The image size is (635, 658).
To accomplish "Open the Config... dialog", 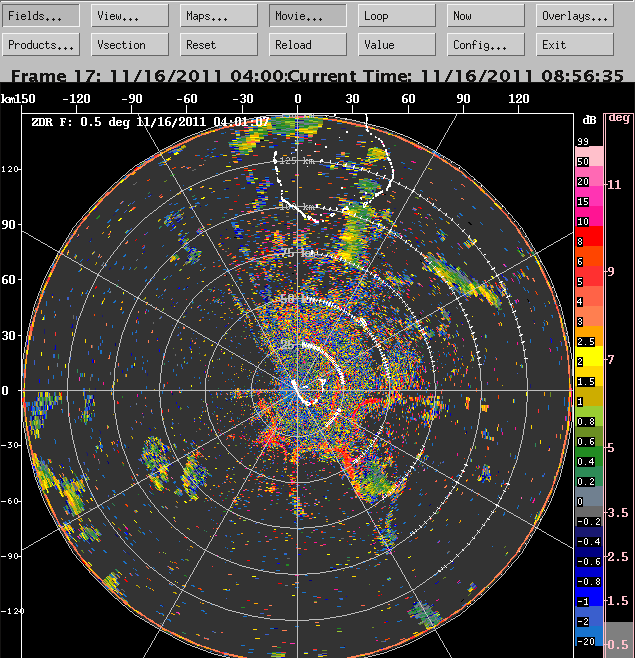I will [486, 44].
